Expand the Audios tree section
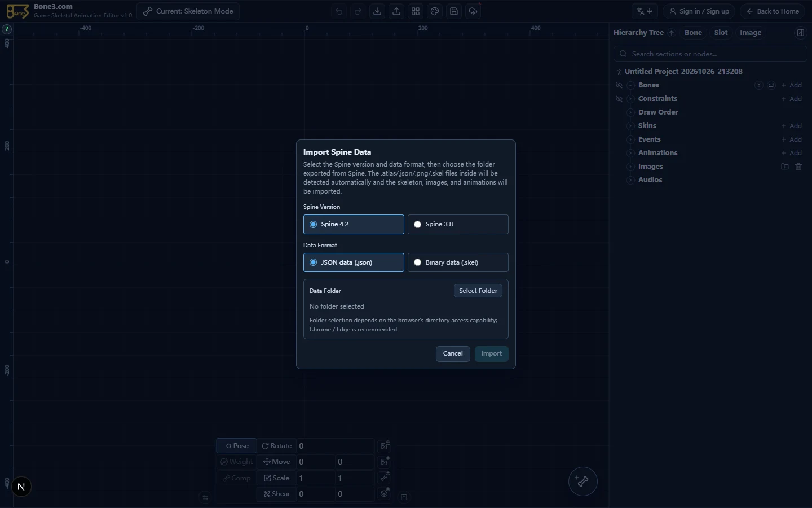Screen dimensions: 812x508 631,180
